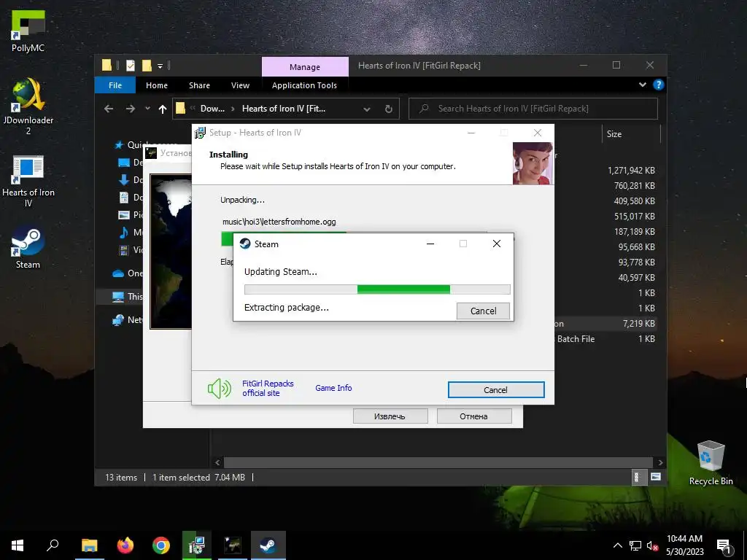Screen dimensions: 747x560
Task: Switch to Steam taskbar icon
Action: point(268,545)
